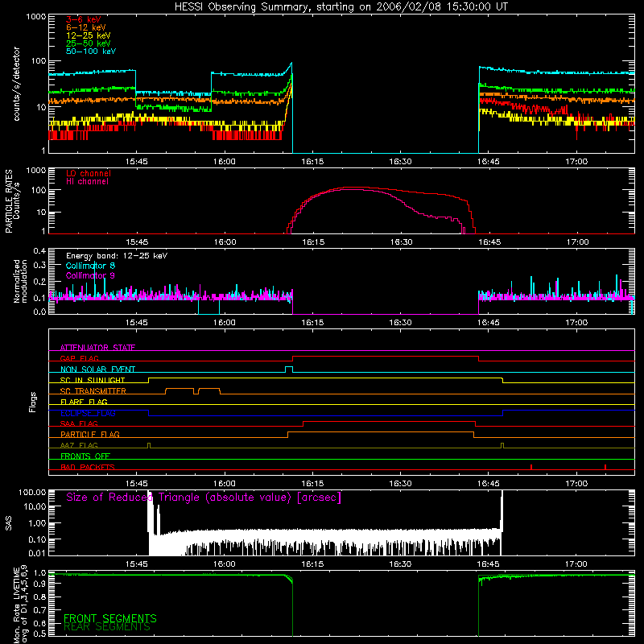Select the 12-25 keV legend label
644x644 pixels.
click(x=88, y=35)
